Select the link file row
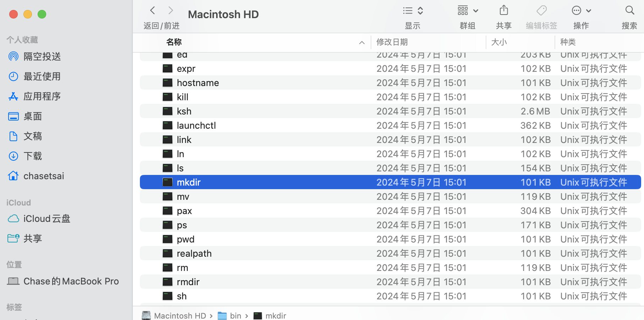 click(x=390, y=139)
